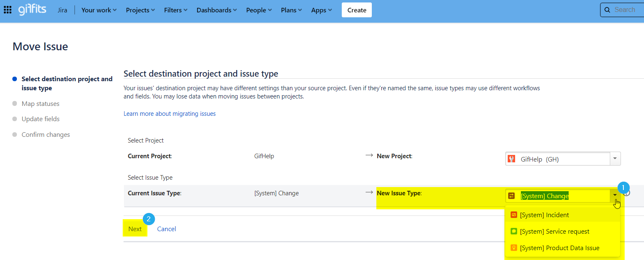Select the Product Data Issue option

click(x=559, y=248)
